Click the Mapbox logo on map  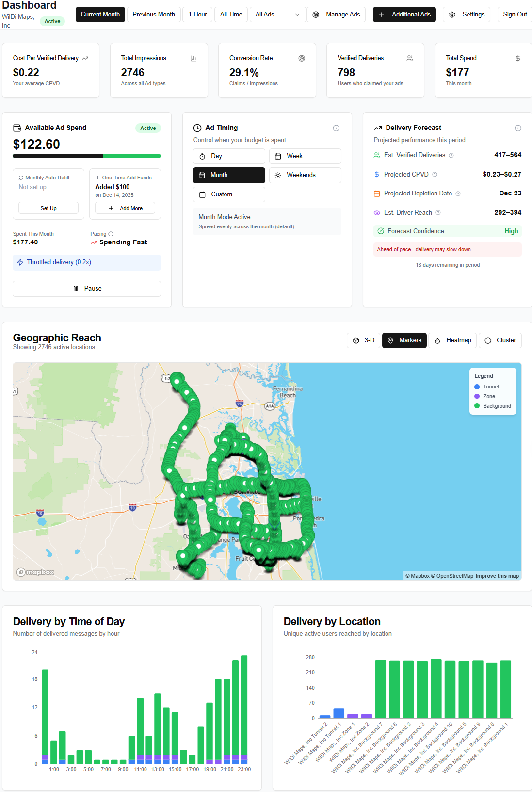pos(35,572)
